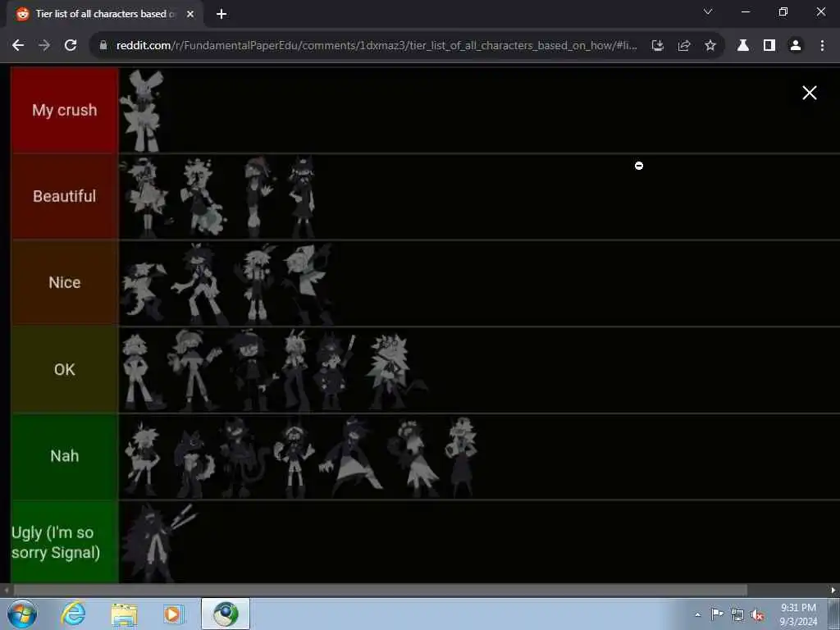
Task: Click the reddit.com address bar URL
Action: 376,46
